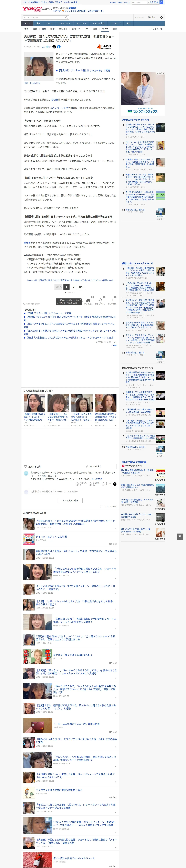Open the settings gear icon
186x868 pixels.
(x=161, y=18)
